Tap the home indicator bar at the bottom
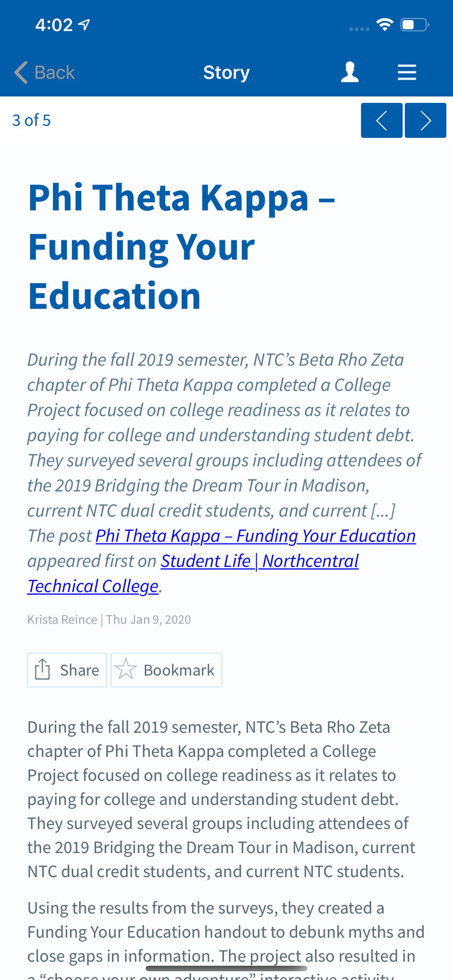The height and width of the screenshot is (980, 453). [226, 968]
